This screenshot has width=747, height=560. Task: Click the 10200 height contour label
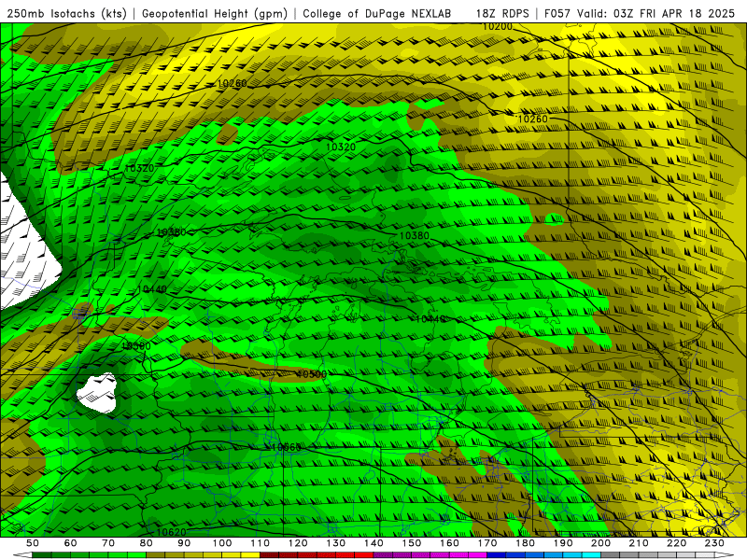tap(497, 27)
